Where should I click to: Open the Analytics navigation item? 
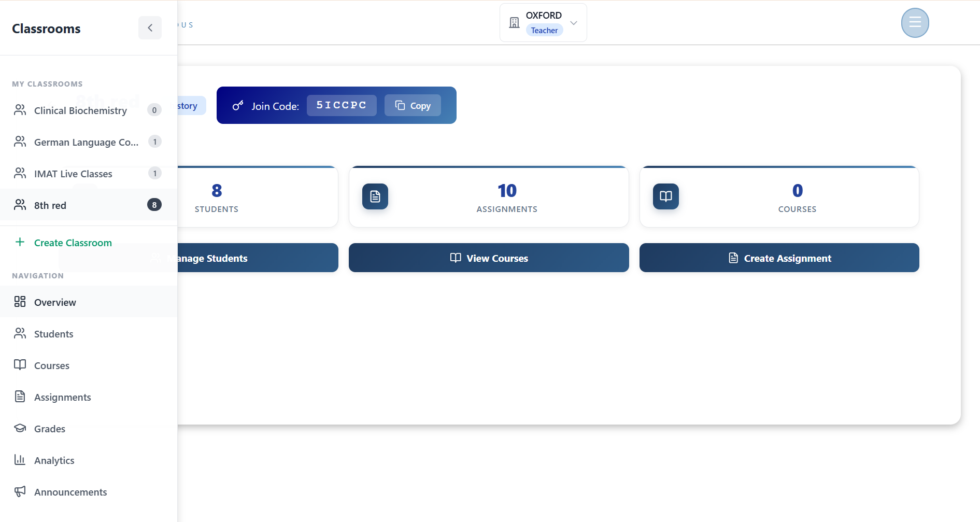pos(89,460)
